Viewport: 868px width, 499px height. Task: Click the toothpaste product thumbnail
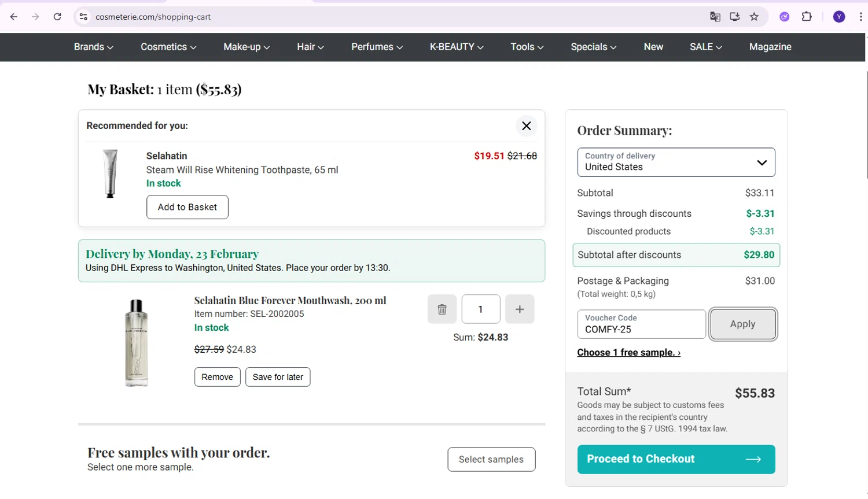click(110, 173)
